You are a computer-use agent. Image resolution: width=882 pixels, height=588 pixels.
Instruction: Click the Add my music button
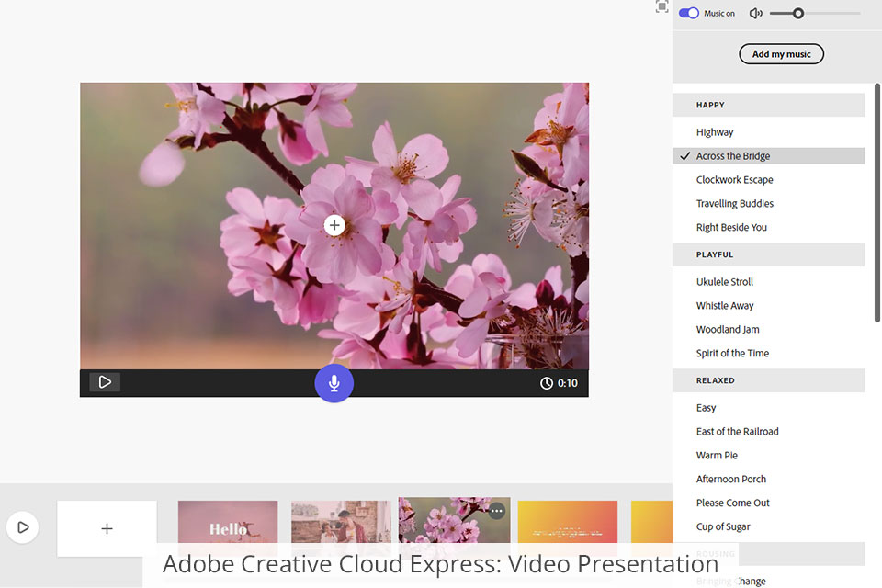781,54
